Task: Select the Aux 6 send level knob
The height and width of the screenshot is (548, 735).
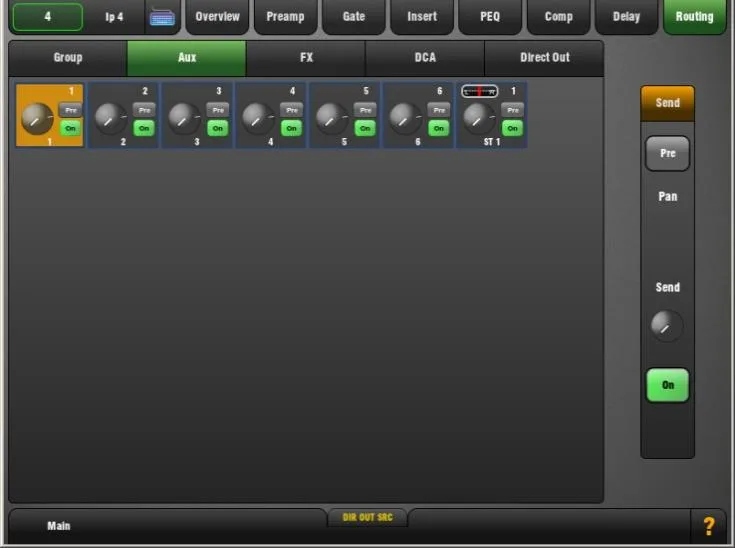Action: (405, 119)
